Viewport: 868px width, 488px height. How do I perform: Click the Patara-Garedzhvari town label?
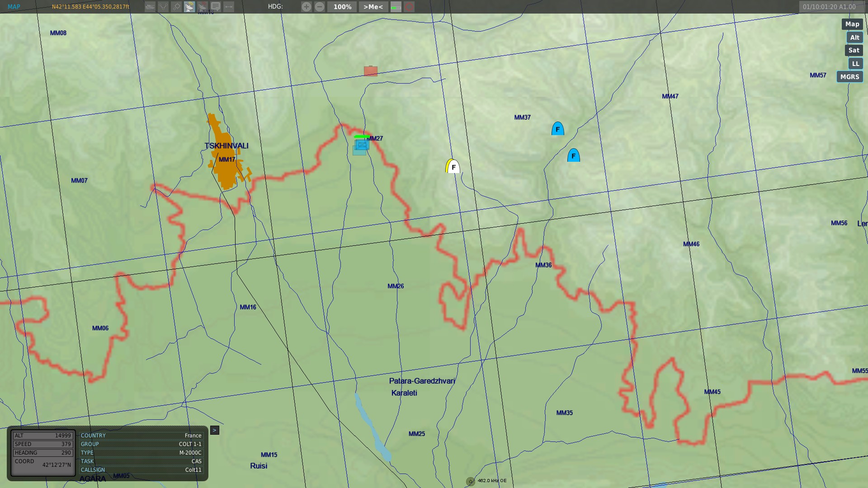pyautogui.click(x=422, y=381)
